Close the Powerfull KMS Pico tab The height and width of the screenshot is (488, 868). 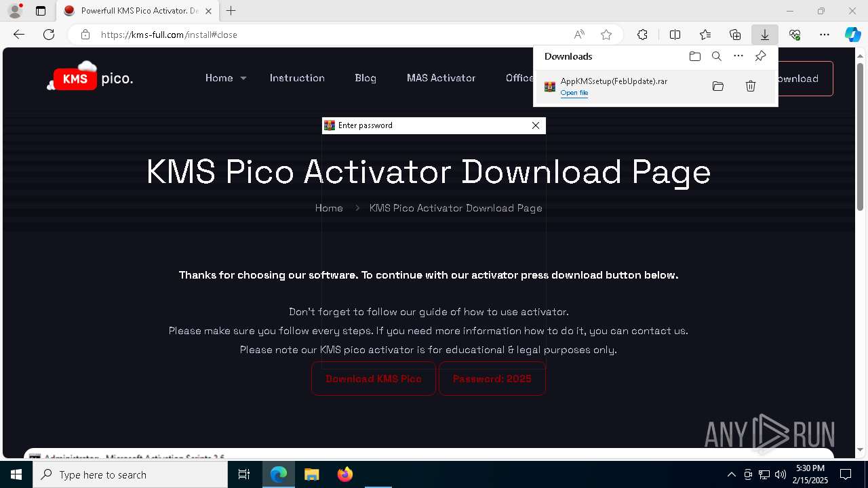click(208, 11)
